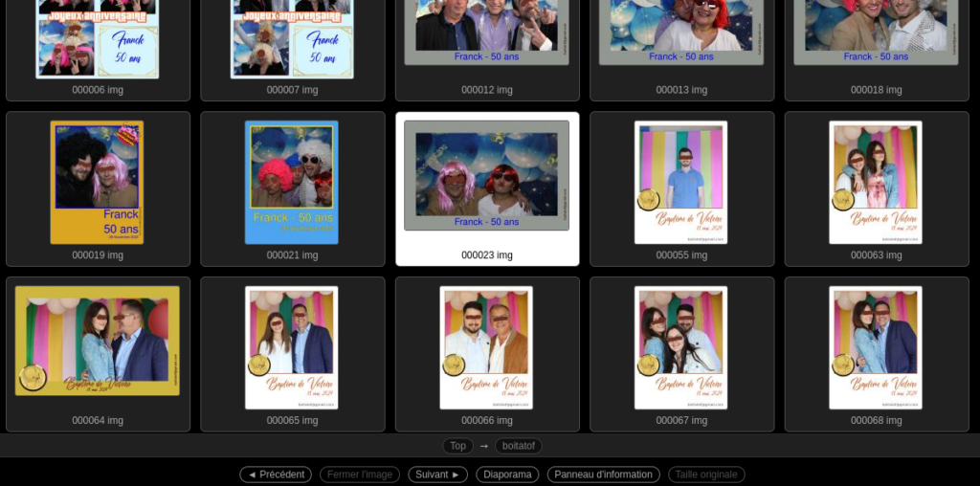Open 000006 img collage thumbnail

pyautogui.click(x=97, y=38)
